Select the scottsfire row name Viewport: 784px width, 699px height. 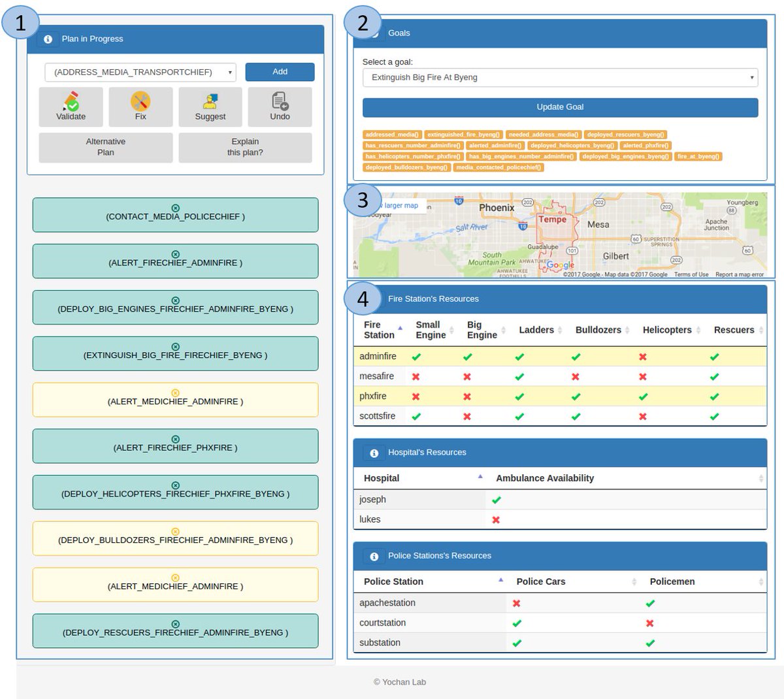377,416
